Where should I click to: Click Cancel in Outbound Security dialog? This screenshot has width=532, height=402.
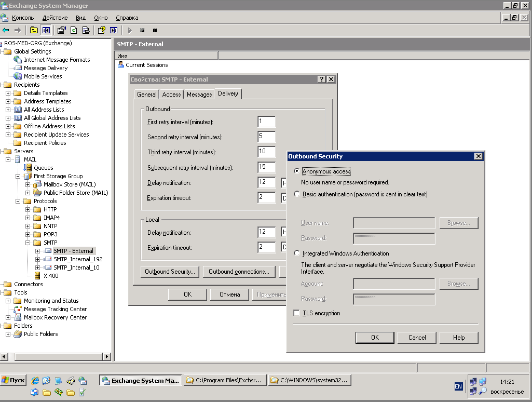(x=417, y=338)
